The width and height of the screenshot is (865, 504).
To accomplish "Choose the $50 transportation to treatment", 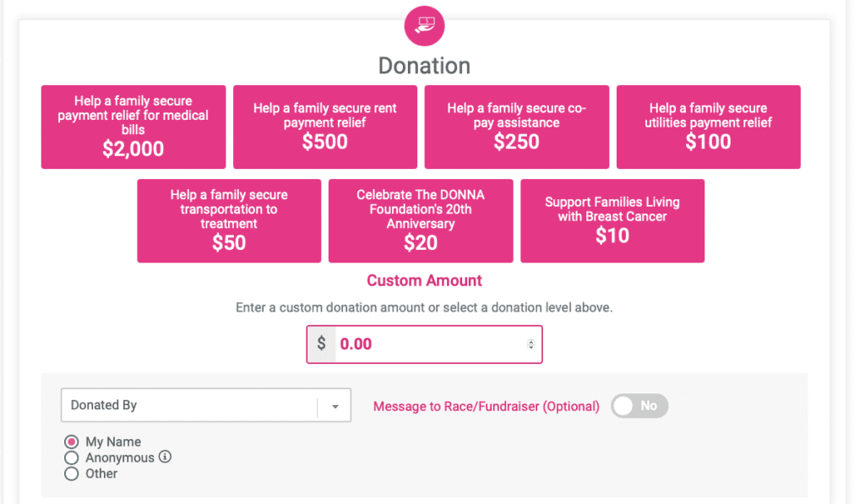I will pos(229,220).
